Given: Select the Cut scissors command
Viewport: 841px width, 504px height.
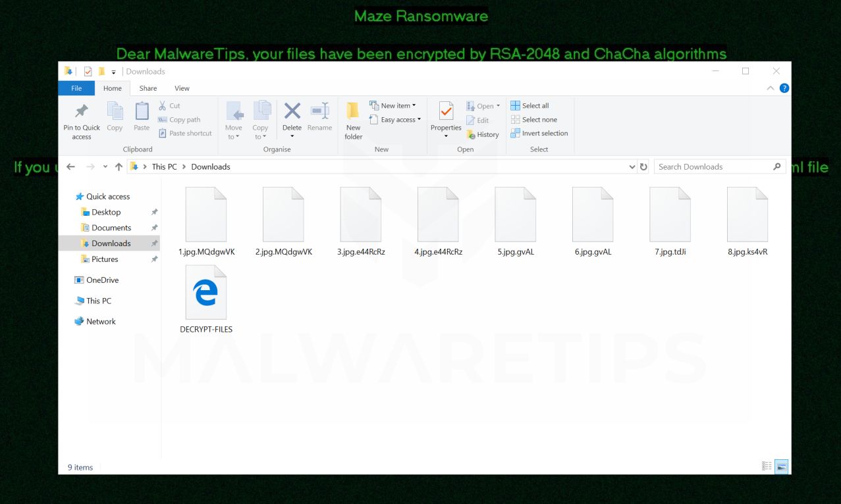Looking at the screenshot, I should coord(169,105).
